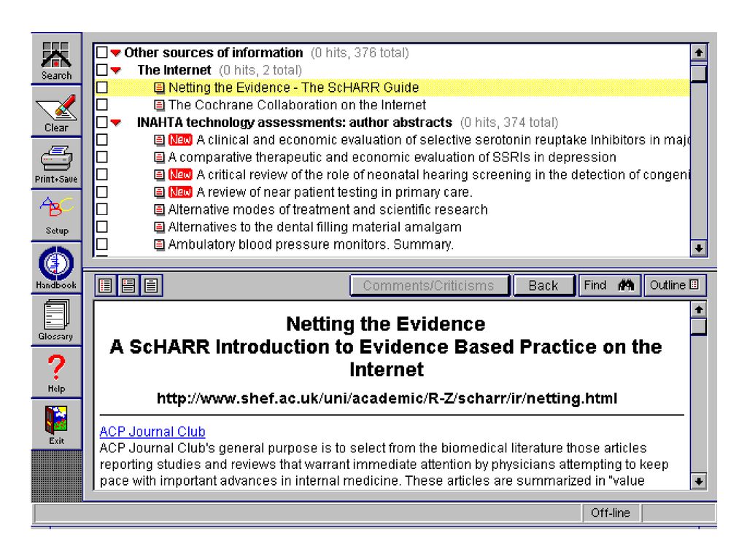Tick checkbox for Netting the Evidence row

coord(102,87)
